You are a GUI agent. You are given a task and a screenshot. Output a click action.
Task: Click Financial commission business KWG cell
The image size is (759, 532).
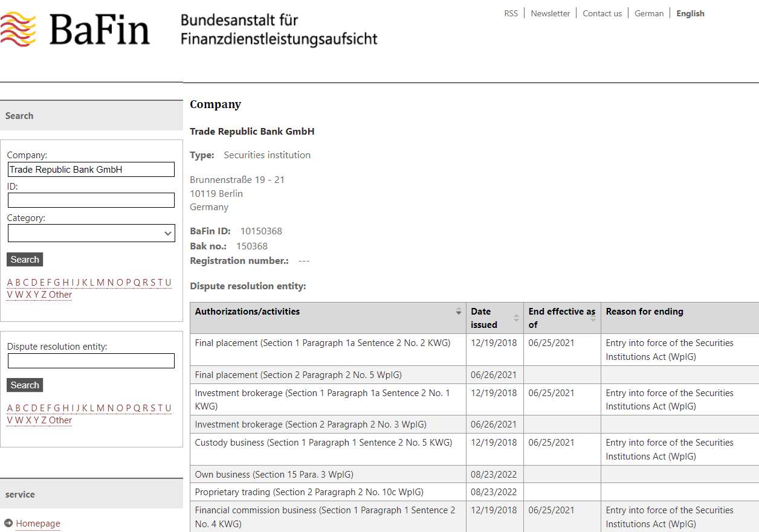(x=328, y=517)
